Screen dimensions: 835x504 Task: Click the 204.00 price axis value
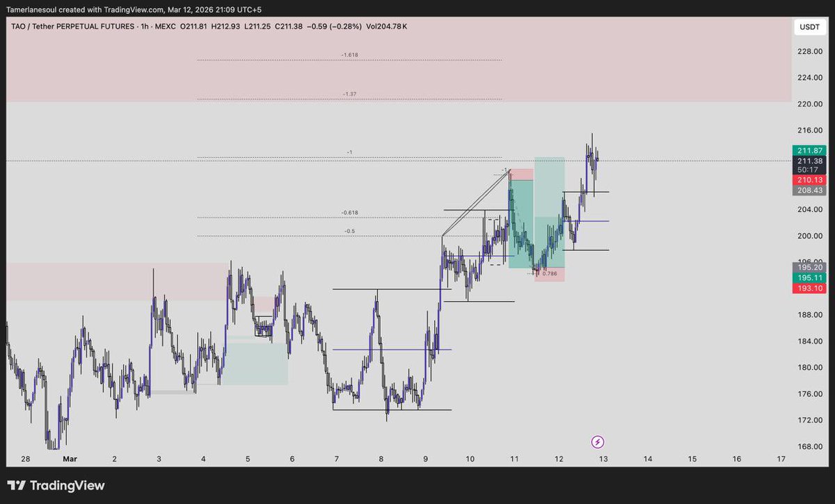(811, 209)
